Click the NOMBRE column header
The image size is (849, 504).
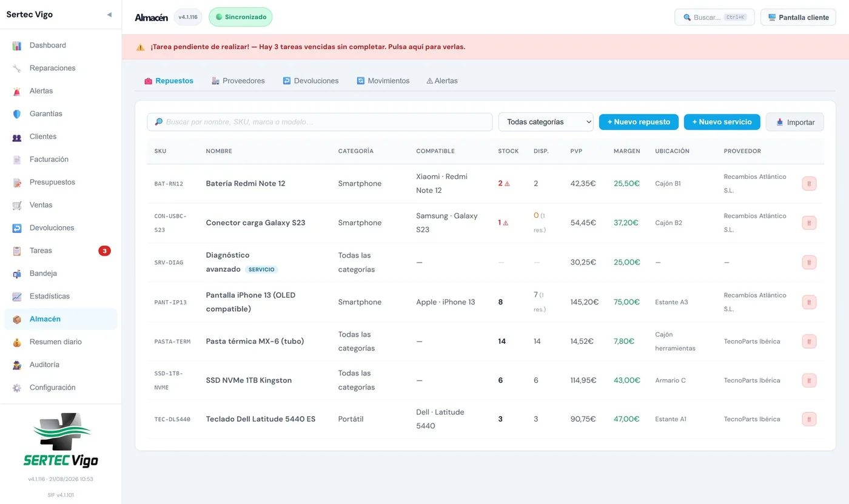(x=219, y=151)
